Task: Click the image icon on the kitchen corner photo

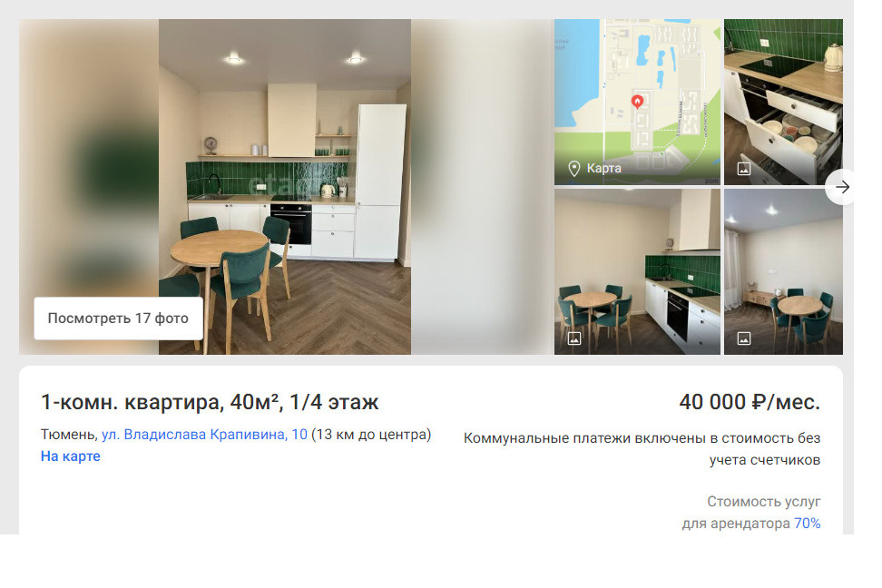Action: pyautogui.click(x=573, y=338)
